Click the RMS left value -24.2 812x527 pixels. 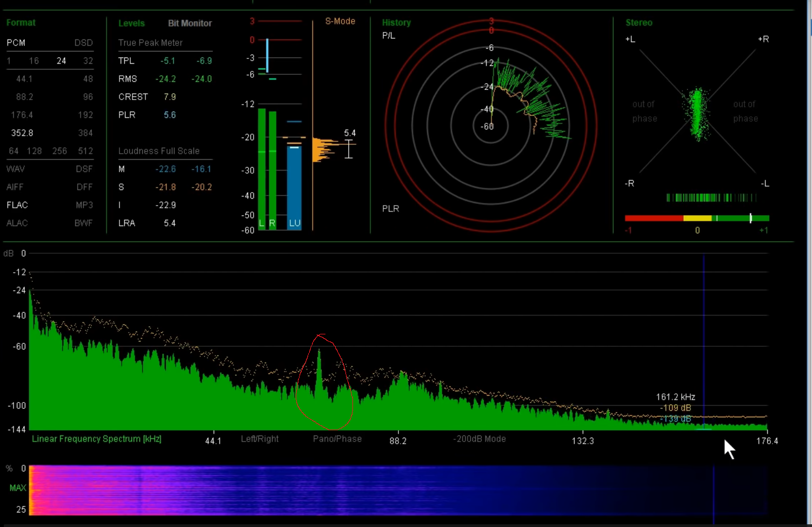(x=165, y=79)
